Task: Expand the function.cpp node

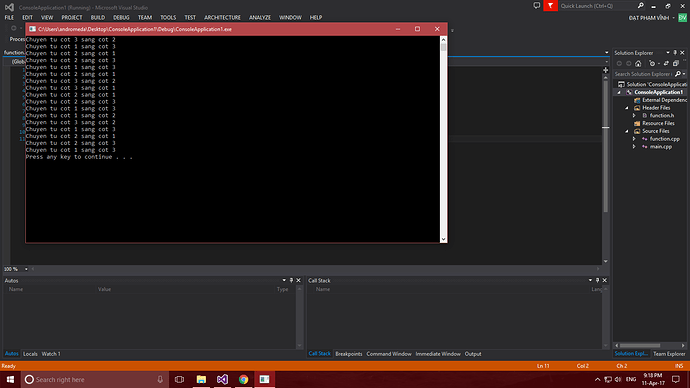Action: coord(635,139)
